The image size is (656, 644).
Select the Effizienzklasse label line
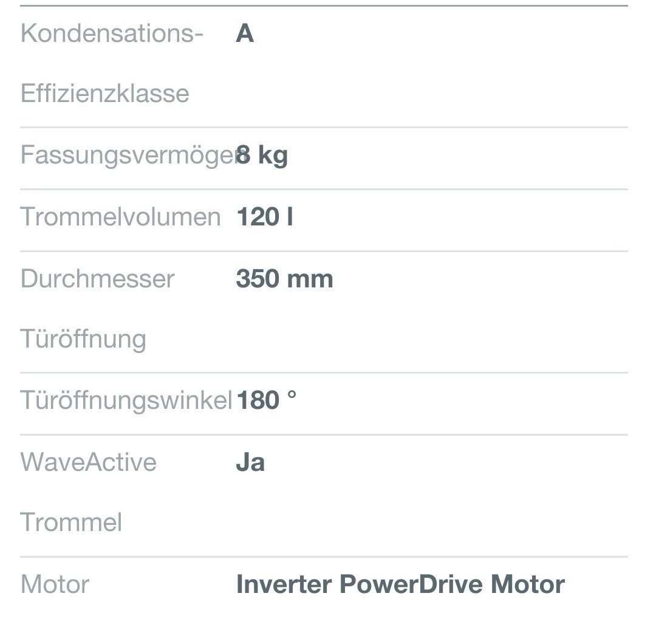click(x=104, y=94)
